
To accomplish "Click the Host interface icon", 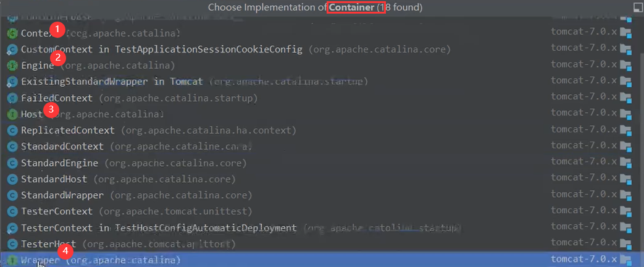I will (x=12, y=114).
